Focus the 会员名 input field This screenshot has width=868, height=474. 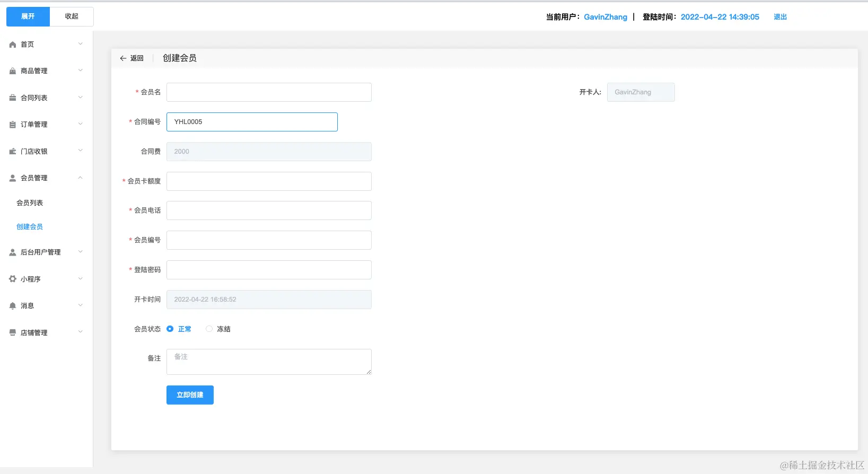click(269, 92)
